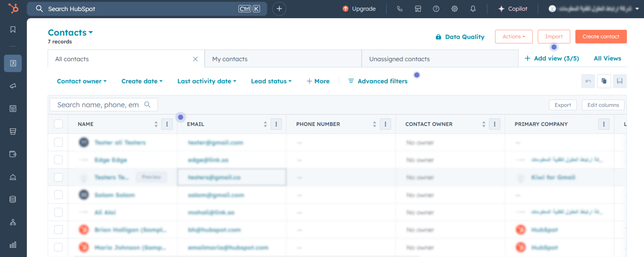The width and height of the screenshot is (644, 257).
Task: Open the Phone Number column three-dot menu
Action: 385,124
